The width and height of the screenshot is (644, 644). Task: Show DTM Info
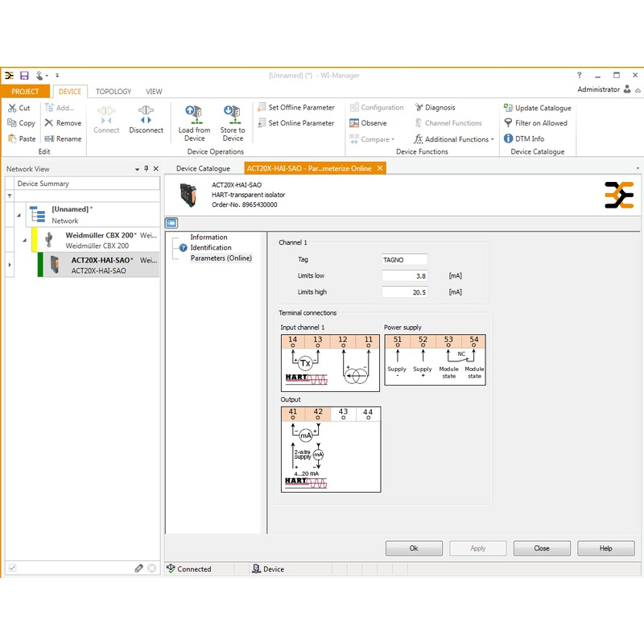(x=524, y=138)
